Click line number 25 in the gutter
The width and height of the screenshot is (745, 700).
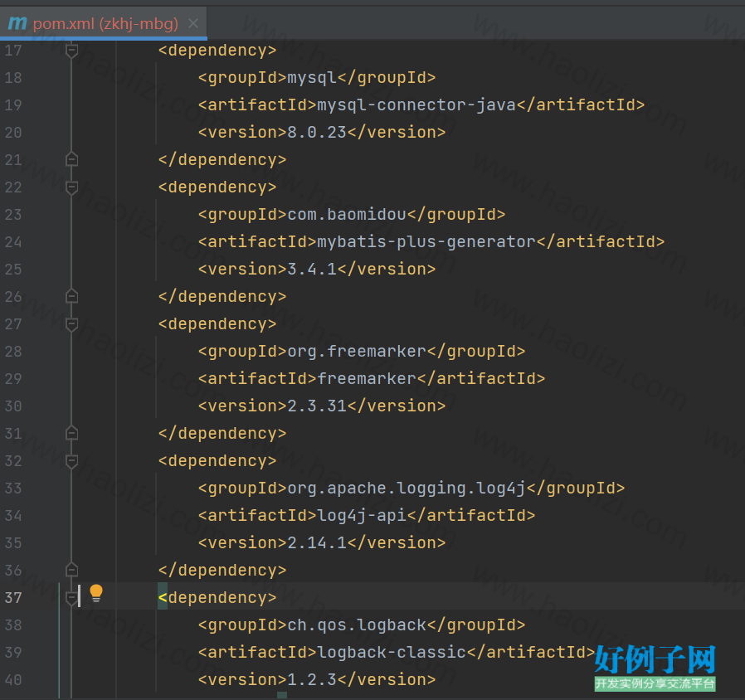(13, 270)
